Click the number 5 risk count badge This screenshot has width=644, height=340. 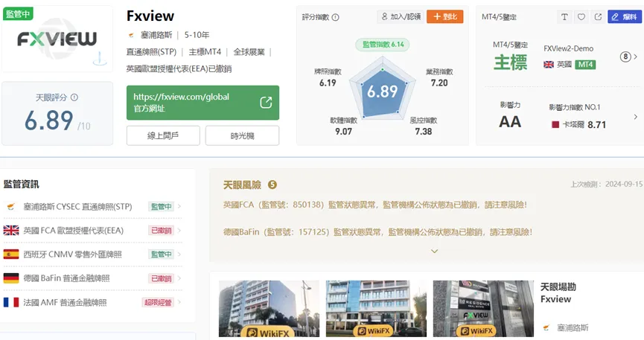pyautogui.click(x=272, y=185)
